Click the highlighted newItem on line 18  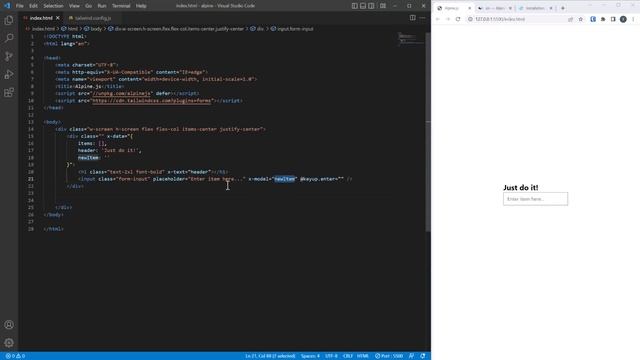click(88, 158)
